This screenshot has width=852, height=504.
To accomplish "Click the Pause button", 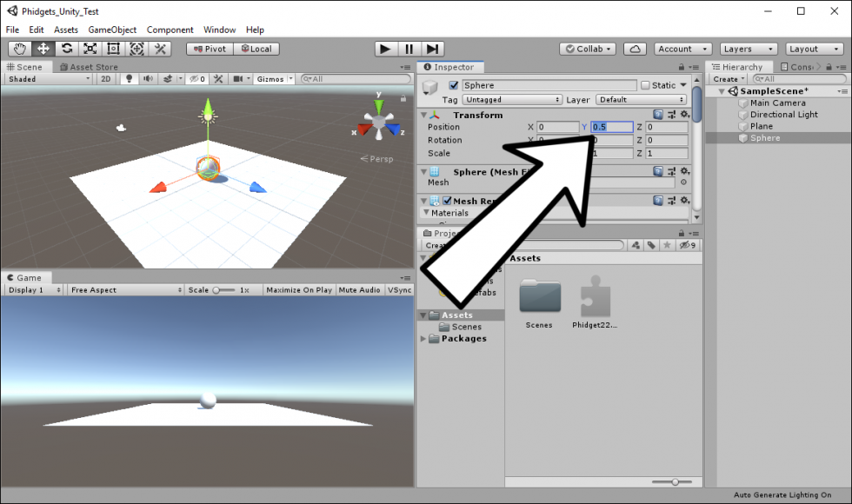I will [x=409, y=49].
